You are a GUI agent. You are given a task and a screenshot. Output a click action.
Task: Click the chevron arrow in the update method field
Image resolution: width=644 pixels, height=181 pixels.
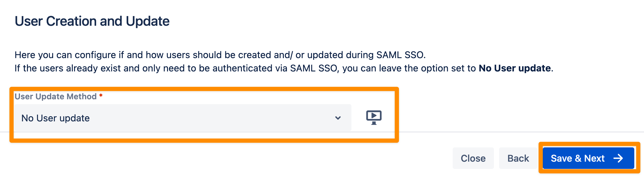pos(338,118)
